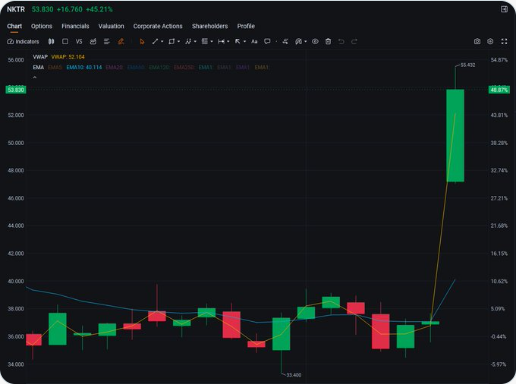
Task: Click the large green breakout candle
Action: tap(455, 136)
